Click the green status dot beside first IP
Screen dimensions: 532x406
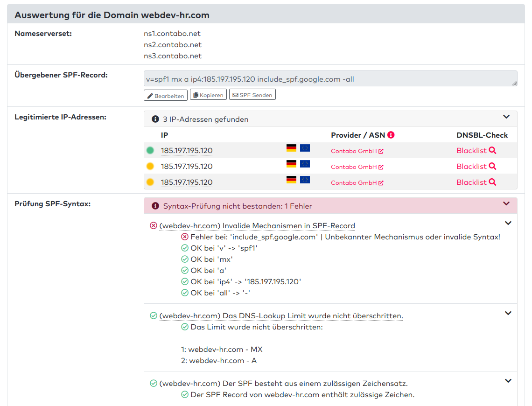[150, 151]
